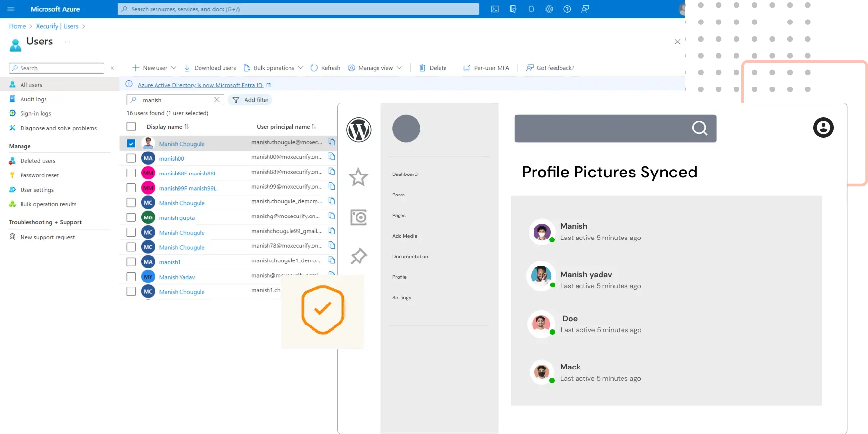Open Xecurify | Users breadcrumb

57,26
